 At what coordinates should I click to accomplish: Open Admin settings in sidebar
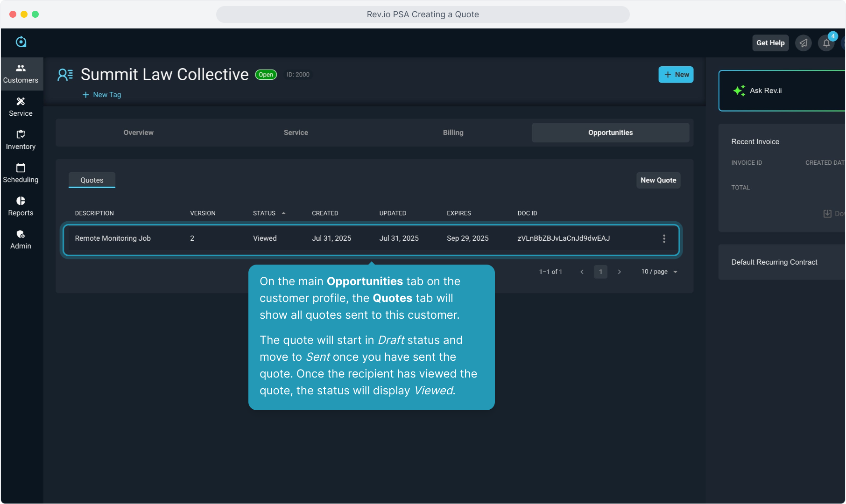(21, 239)
